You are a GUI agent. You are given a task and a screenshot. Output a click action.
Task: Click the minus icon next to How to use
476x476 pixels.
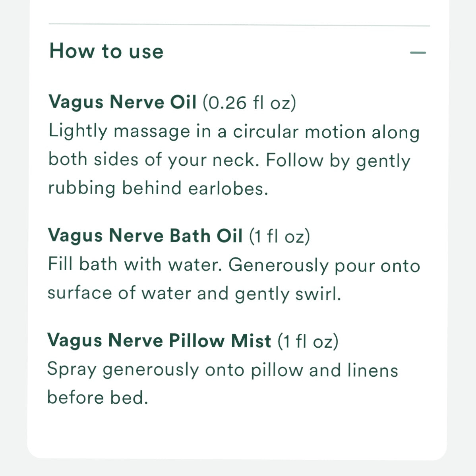pos(418,51)
